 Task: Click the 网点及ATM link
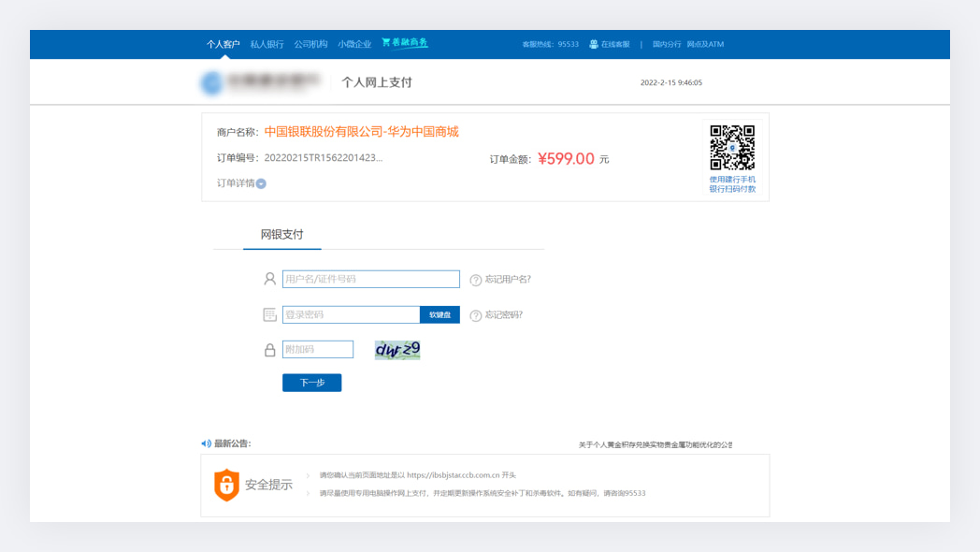(x=705, y=44)
